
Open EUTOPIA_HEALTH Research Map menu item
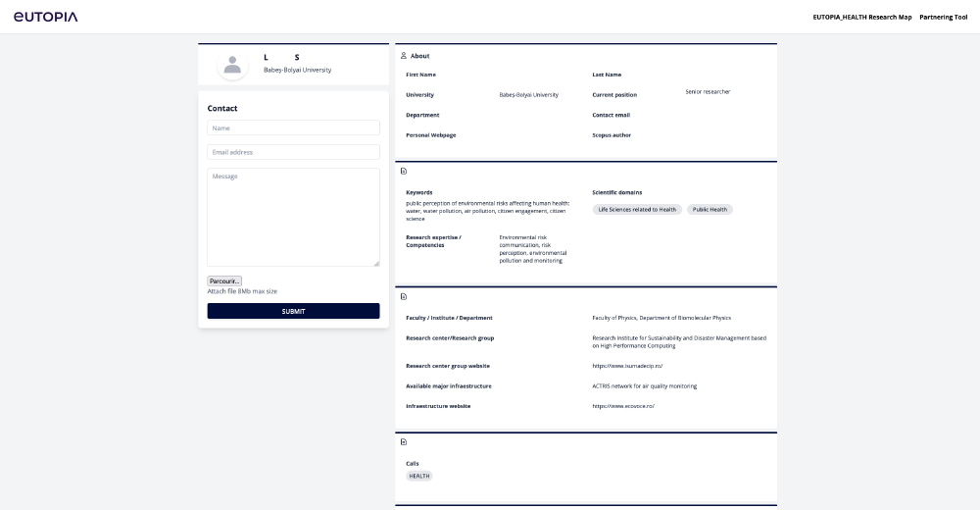click(861, 17)
